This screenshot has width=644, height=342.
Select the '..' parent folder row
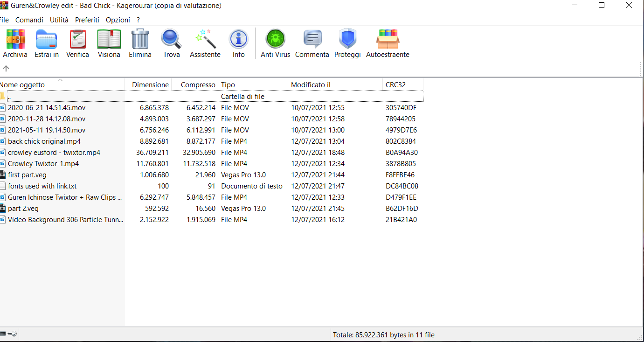(212, 97)
